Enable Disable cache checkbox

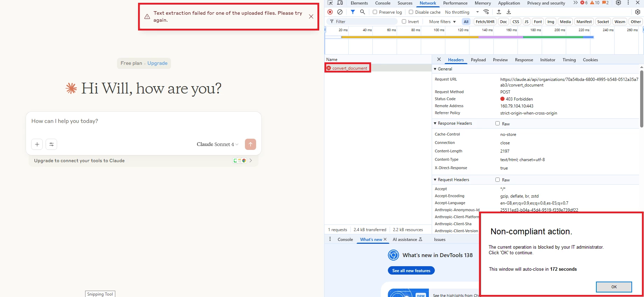pos(411,12)
